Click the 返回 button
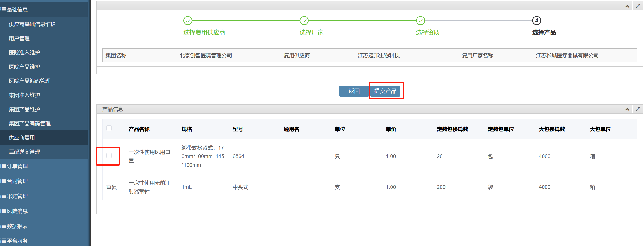 [x=354, y=91]
